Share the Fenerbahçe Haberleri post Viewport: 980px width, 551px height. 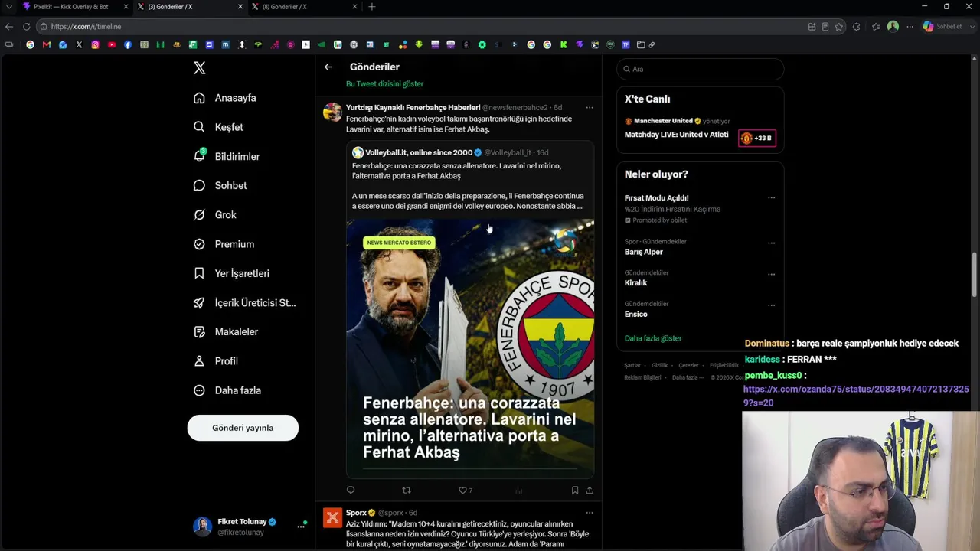(x=590, y=491)
